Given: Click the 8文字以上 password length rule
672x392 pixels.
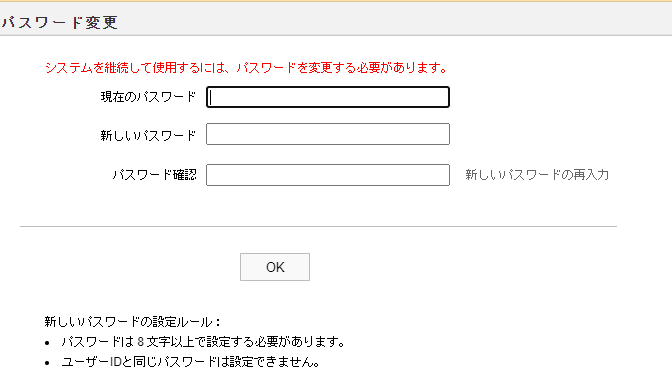Looking at the screenshot, I should pos(203,342).
